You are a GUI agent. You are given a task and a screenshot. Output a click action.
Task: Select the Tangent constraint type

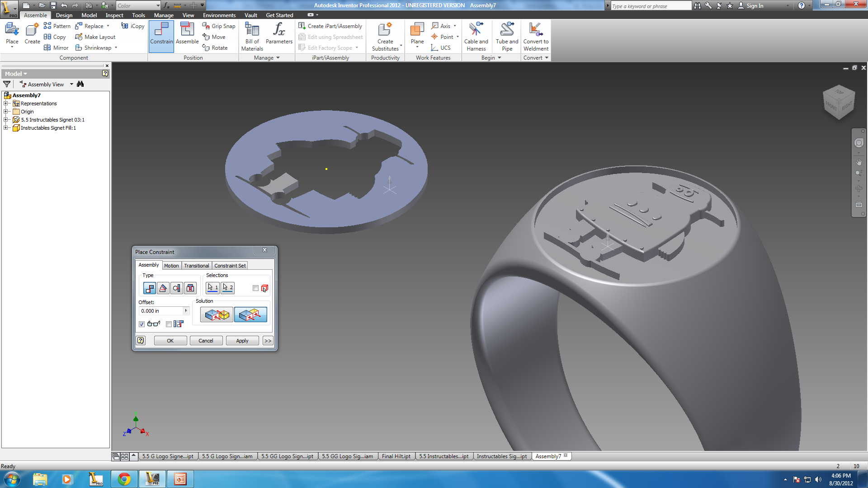click(x=177, y=288)
